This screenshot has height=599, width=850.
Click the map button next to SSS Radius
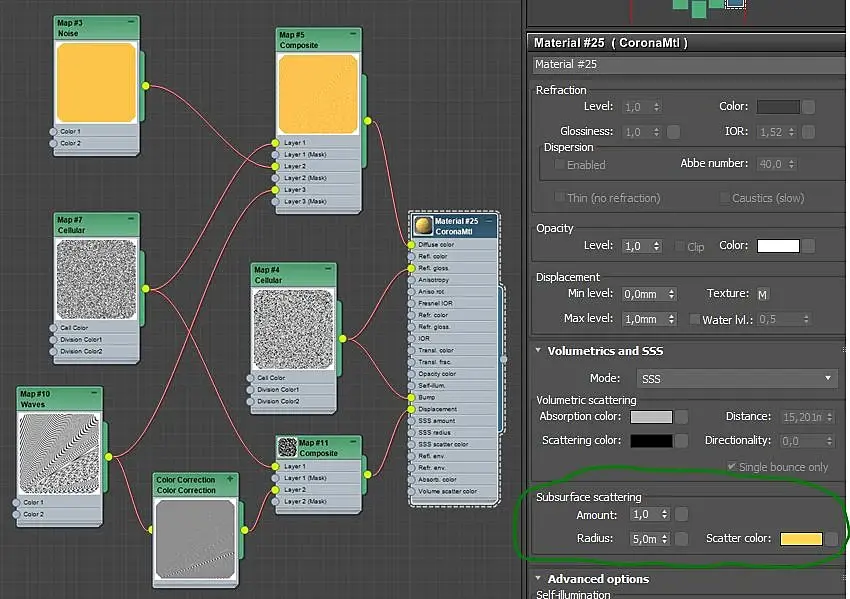click(682, 539)
